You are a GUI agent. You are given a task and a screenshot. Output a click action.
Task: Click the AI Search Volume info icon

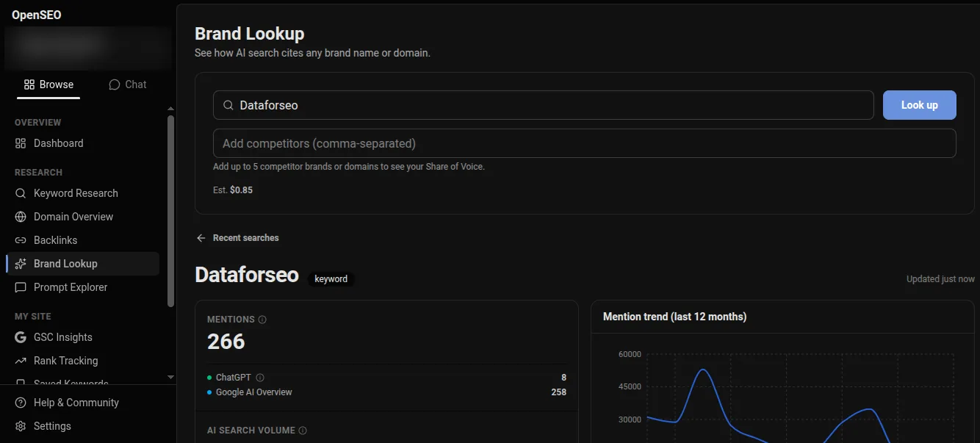[303, 431]
